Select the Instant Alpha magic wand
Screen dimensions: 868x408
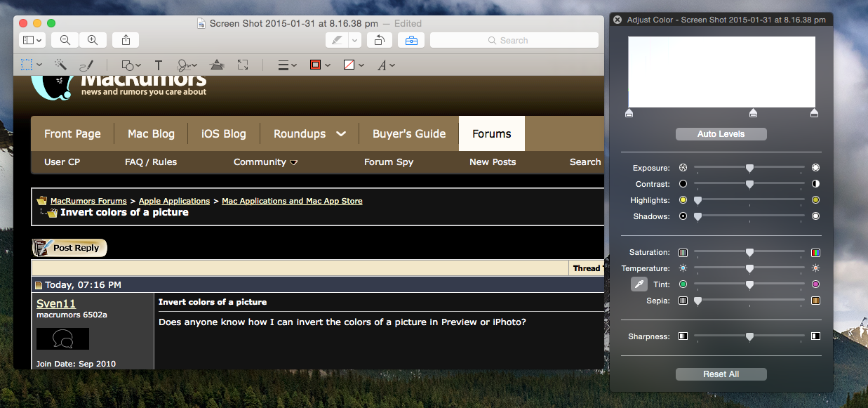[61, 65]
